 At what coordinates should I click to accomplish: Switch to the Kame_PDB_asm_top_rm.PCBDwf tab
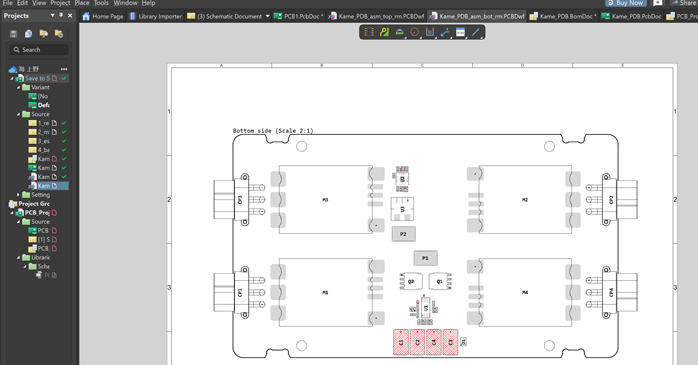point(377,16)
